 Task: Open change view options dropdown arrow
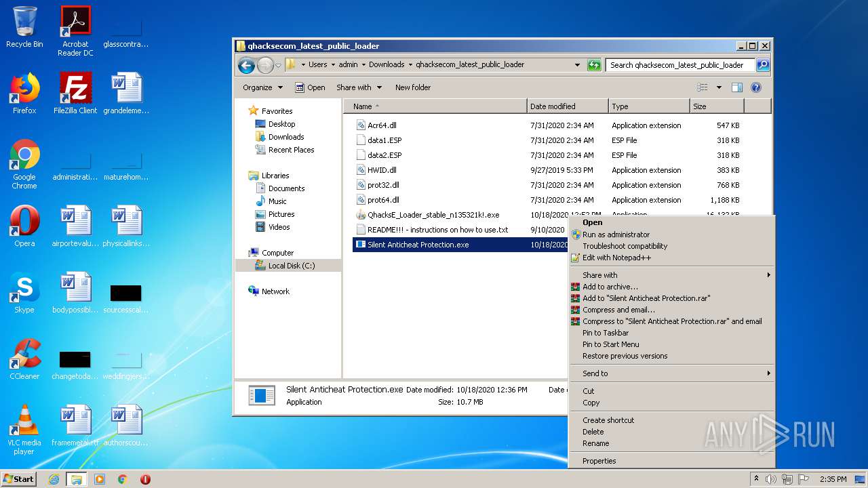[719, 87]
